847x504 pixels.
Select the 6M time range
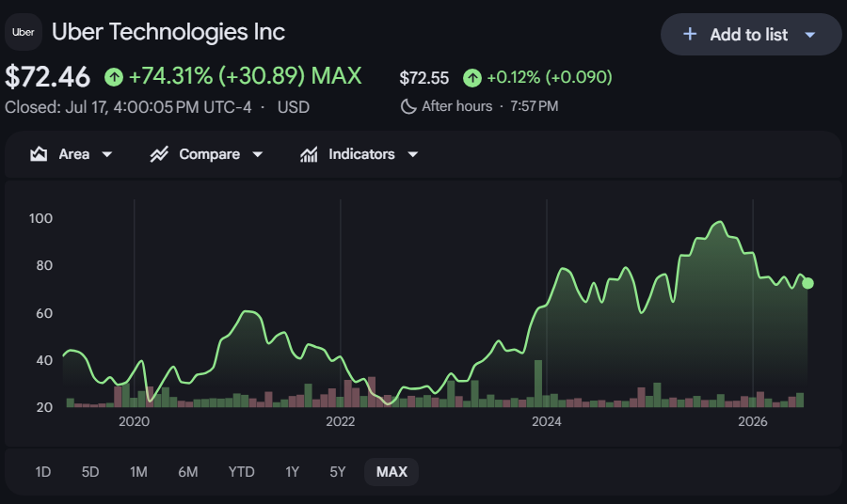(188, 472)
